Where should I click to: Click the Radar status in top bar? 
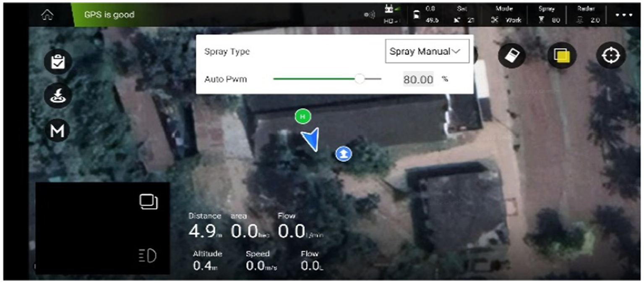pyautogui.click(x=588, y=15)
